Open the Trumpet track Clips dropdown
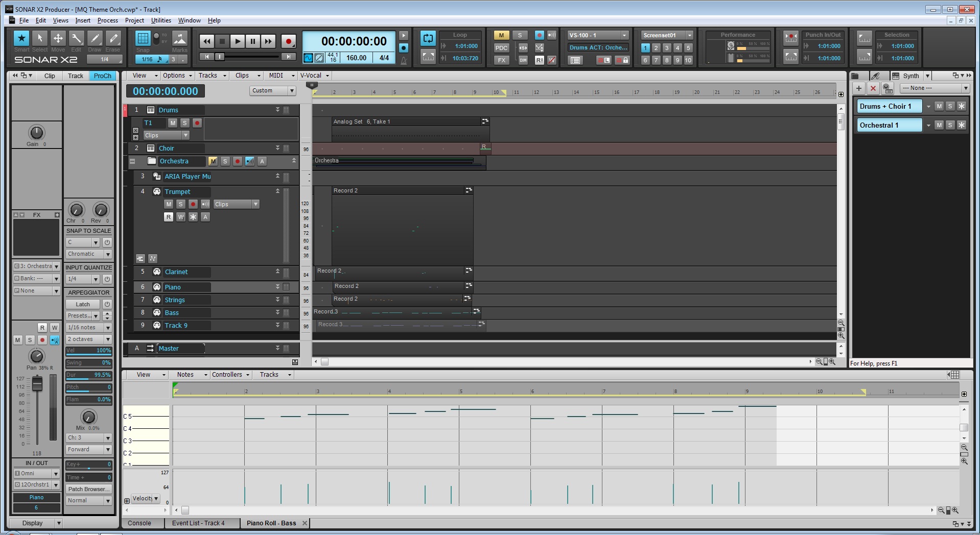 tap(237, 204)
